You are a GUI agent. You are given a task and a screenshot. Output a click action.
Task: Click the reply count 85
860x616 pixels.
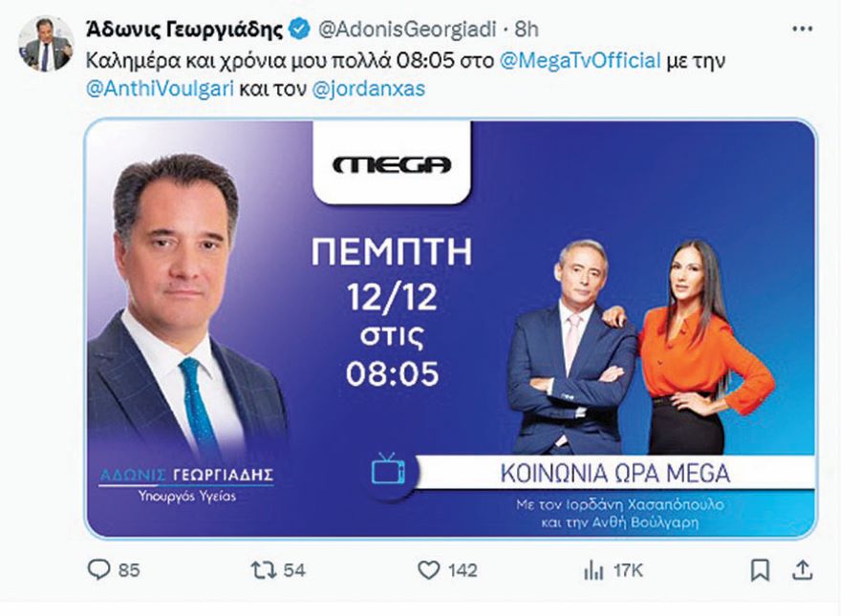129,570
